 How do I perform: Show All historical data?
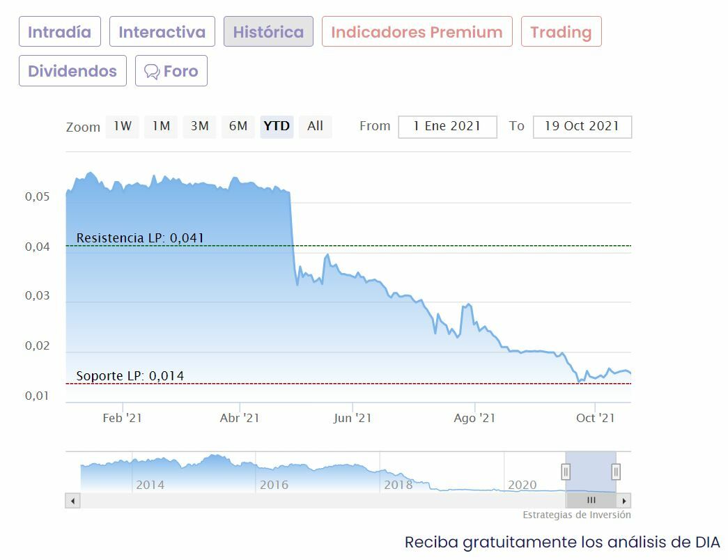(x=315, y=126)
